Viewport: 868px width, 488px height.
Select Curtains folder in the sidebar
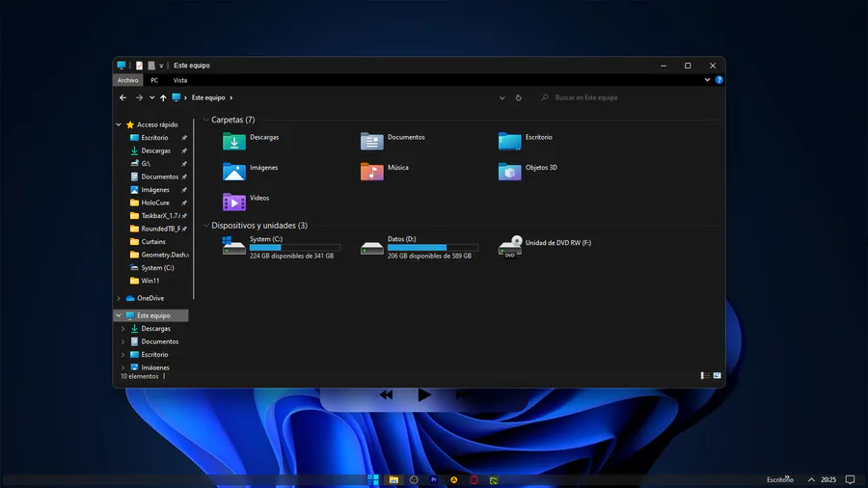click(152, 242)
